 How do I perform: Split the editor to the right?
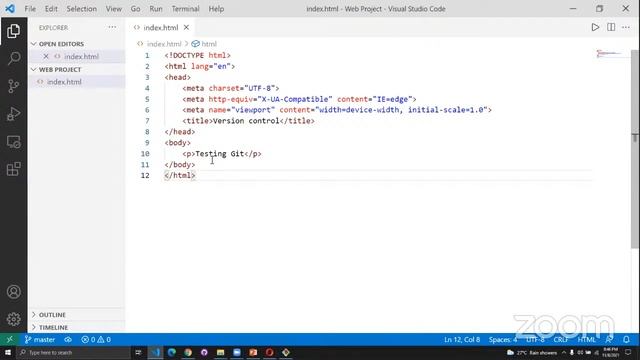click(611, 27)
